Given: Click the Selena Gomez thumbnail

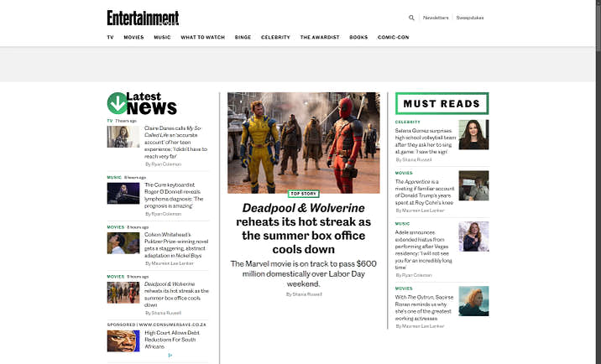Looking at the screenshot, I should (x=473, y=134).
